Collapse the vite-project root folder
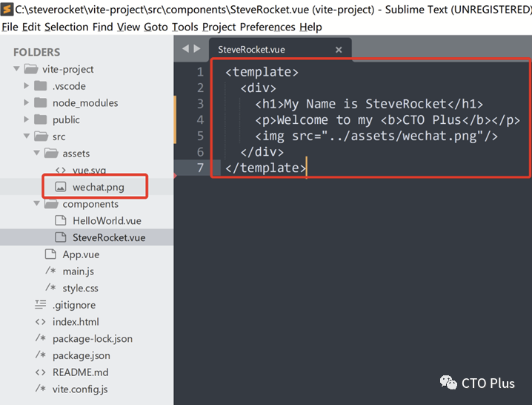The image size is (532, 405). coord(17,69)
